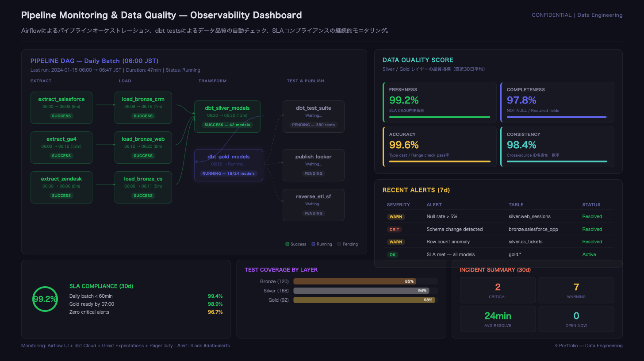
Task: Open the Avg Resolve 24min tile
Action: [498, 319]
